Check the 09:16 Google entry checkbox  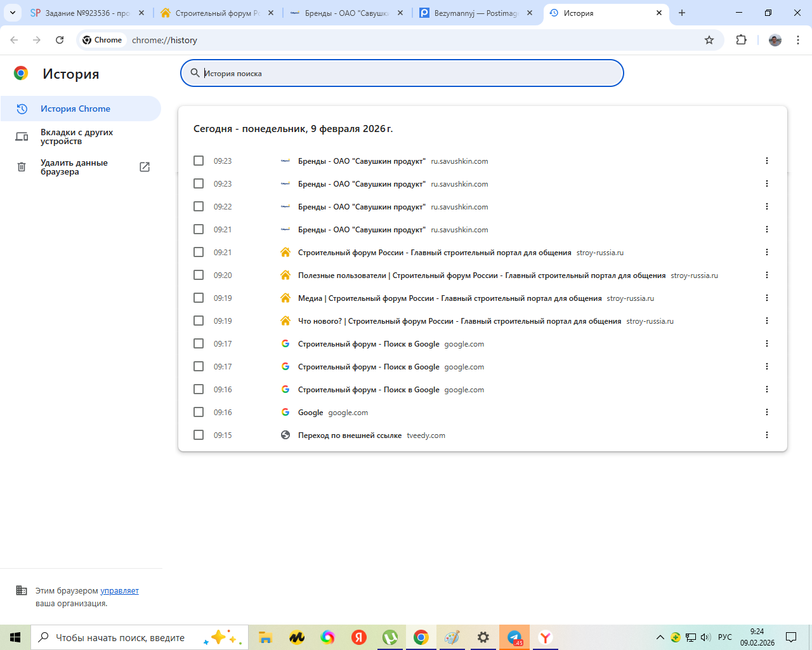click(x=199, y=412)
